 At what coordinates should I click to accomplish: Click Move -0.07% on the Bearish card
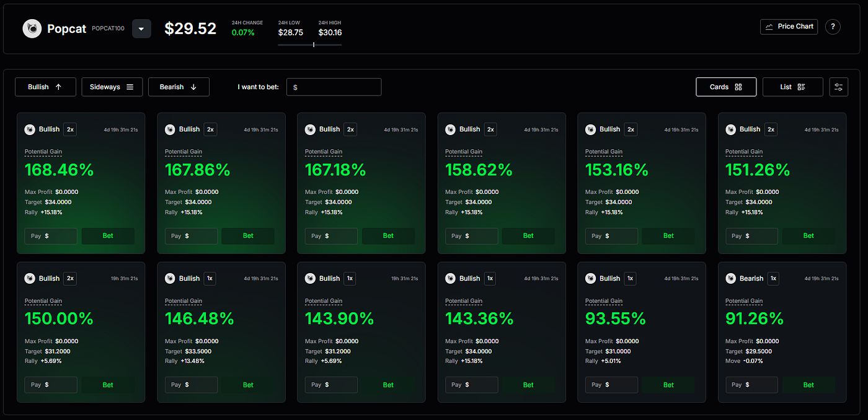pyautogui.click(x=744, y=361)
